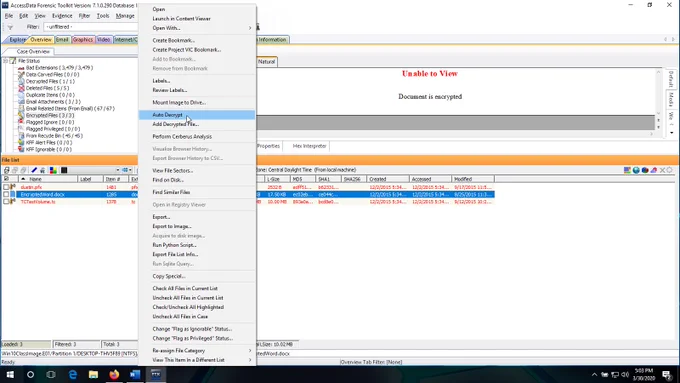
Task: Click the MD5 column header
Action: tap(302, 179)
